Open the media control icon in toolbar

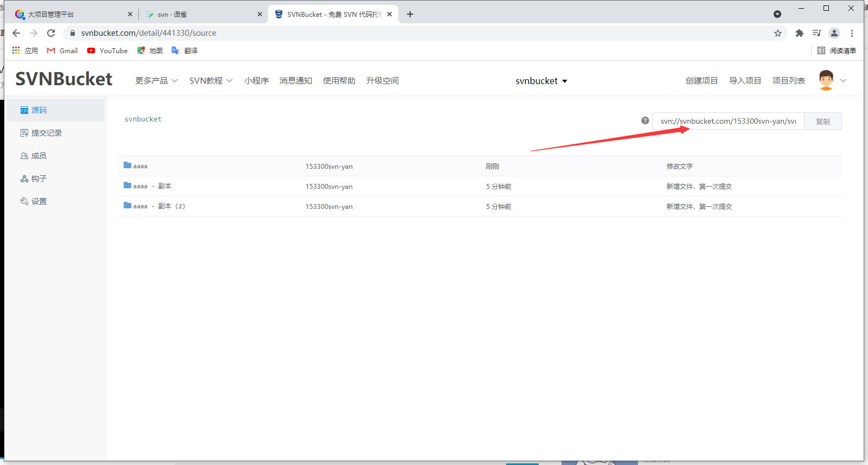coord(816,33)
